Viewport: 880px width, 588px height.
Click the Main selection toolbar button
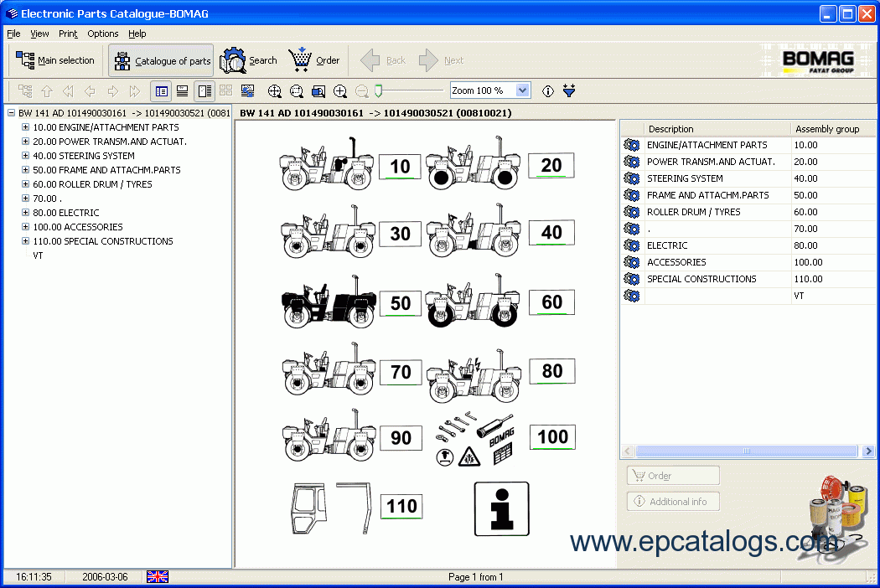click(x=55, y=60)
